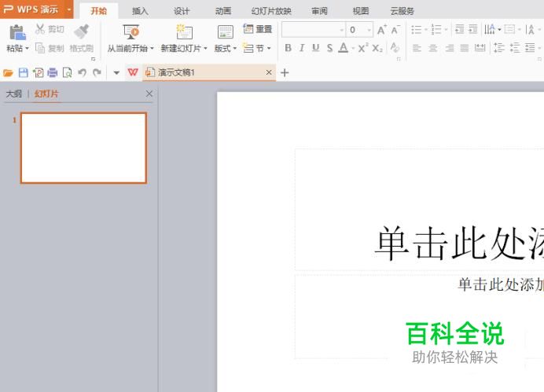Click the save disk icon

pos(23,72)
